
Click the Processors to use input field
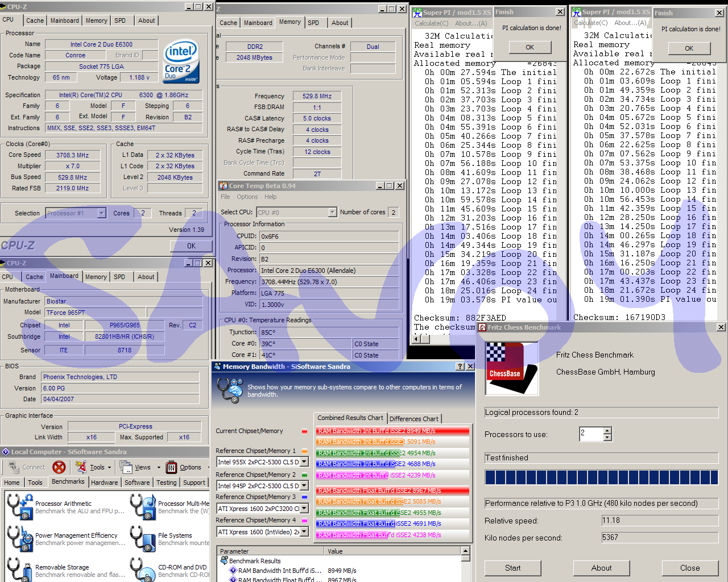pos(591,434)
